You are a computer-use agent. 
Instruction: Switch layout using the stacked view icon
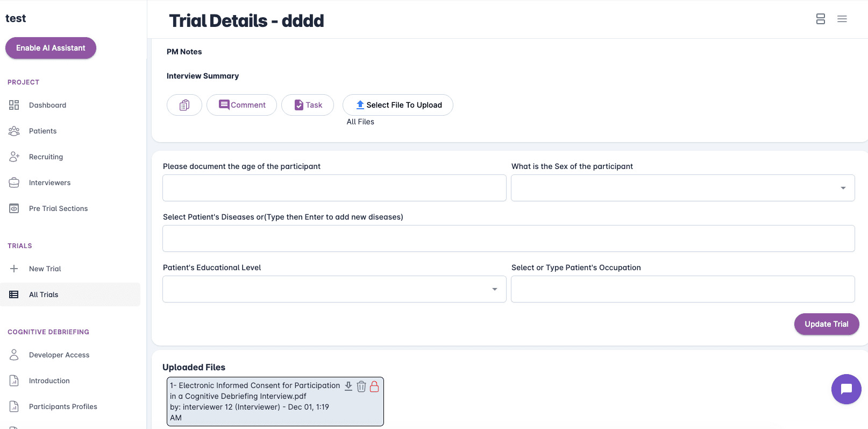coord(820,19)
